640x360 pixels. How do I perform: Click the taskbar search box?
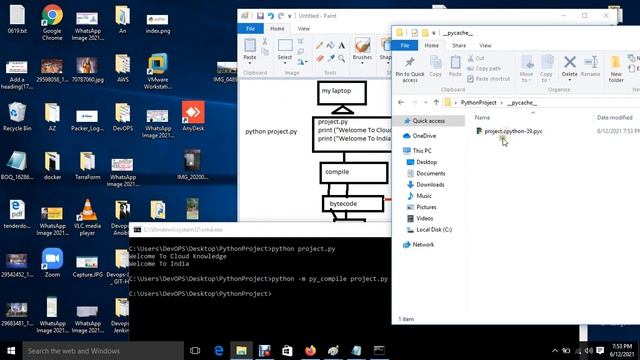click(x=103, y=351)
